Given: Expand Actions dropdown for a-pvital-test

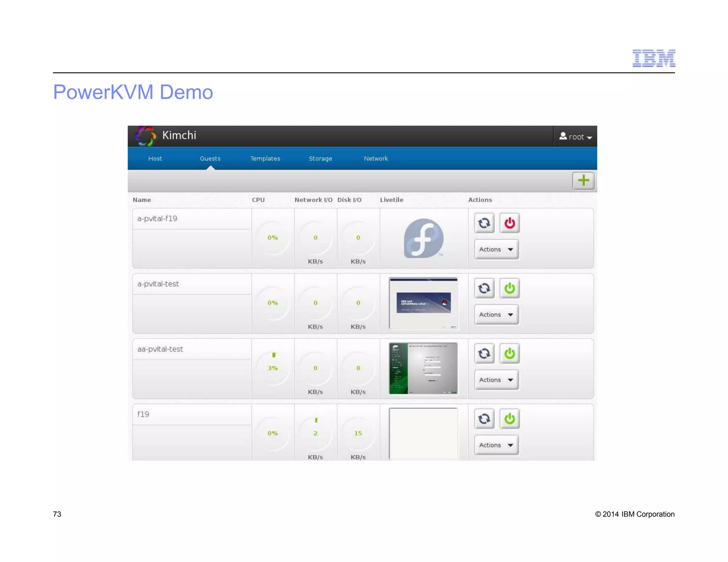Looking at the screenshot, I should tap(496, 315).
